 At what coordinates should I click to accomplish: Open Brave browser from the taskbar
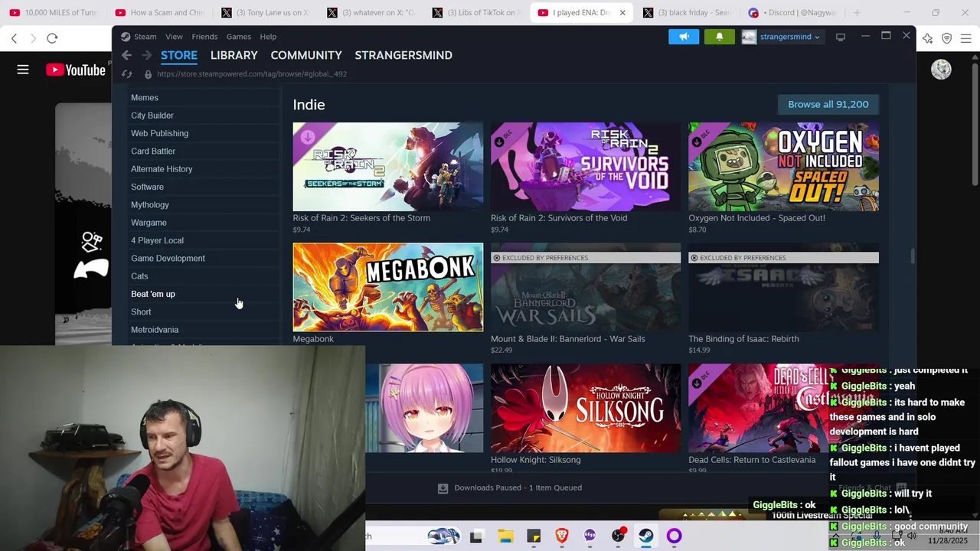[562, 536]
